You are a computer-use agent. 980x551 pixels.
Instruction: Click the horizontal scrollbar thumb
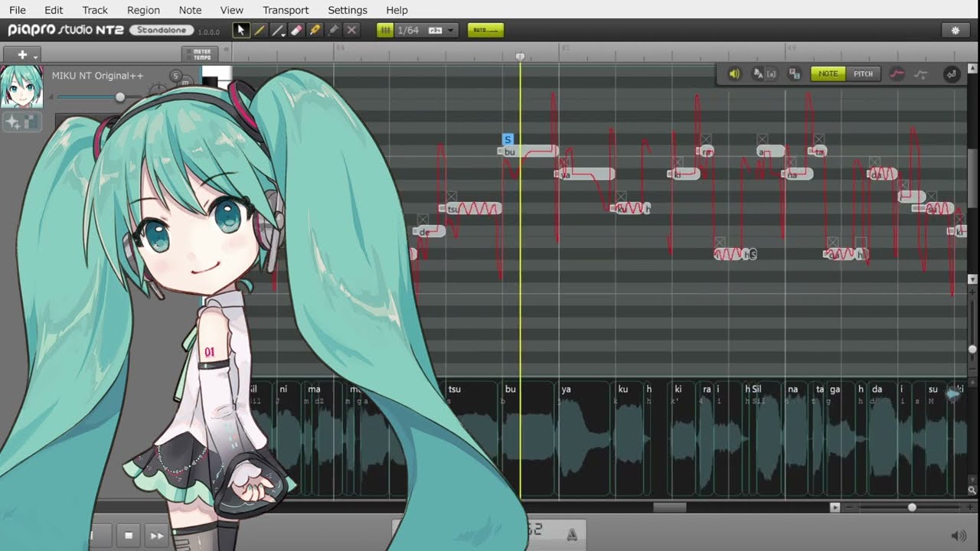(x=669, y=507)
